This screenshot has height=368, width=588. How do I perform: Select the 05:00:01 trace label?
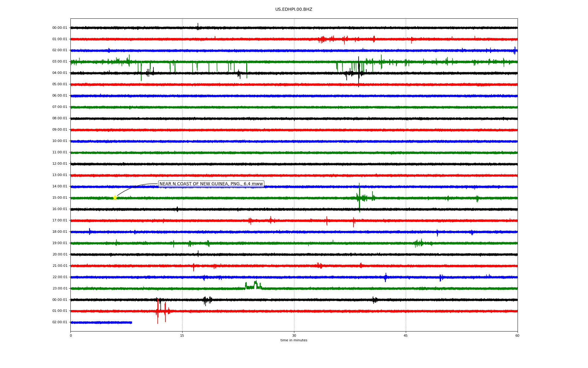(x=60, y=84)
